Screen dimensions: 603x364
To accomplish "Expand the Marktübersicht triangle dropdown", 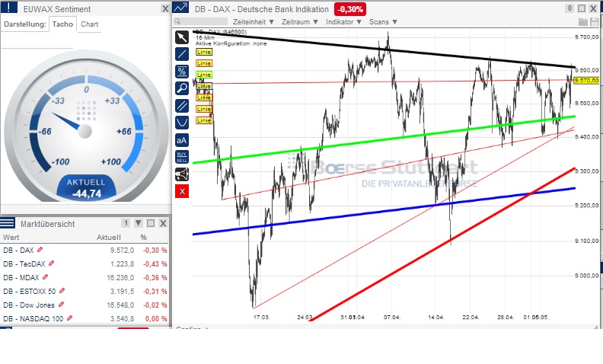I will [139, 223].
